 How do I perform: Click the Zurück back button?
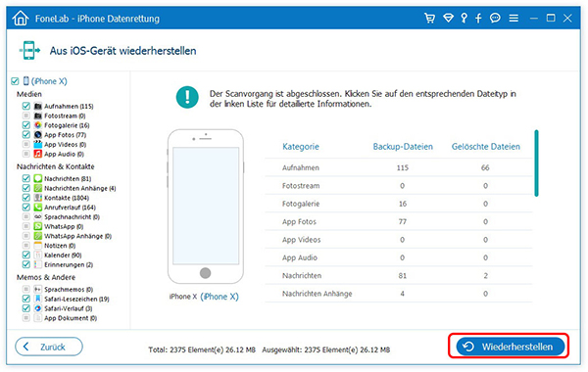point(49,347)
